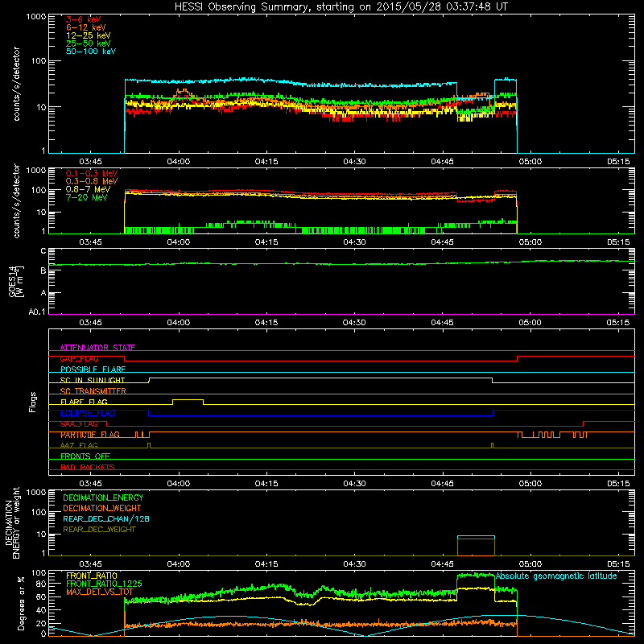The width and height of the screenshot is (644, 644).
Task: Select the SC_TRANSMITTER flag label
Action: point(93,390)
